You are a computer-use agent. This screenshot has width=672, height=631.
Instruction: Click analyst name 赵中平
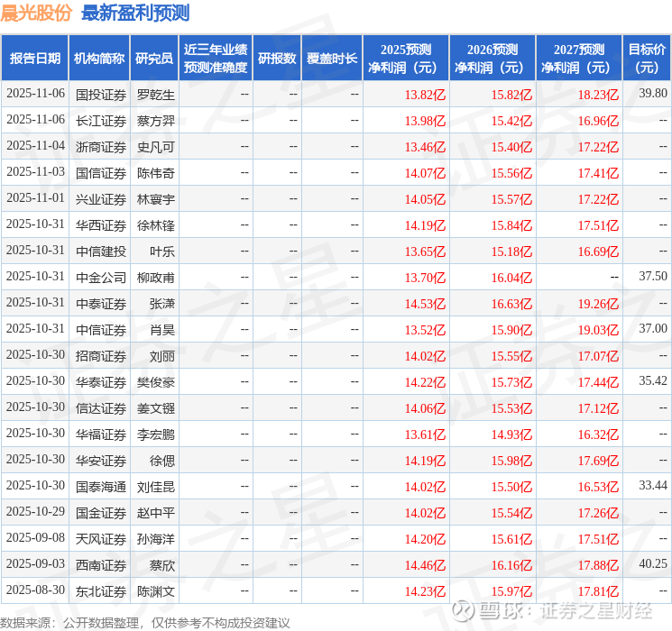click(x=155, y=513)
